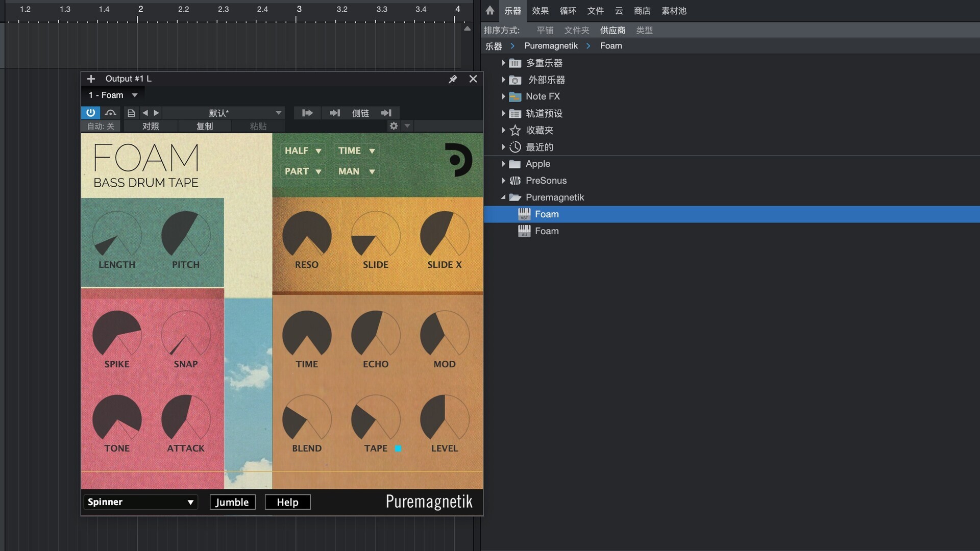The height and width of the screenshot is (551, 980).
Task: Click the 对照 compare button
Action: (151, 126)
